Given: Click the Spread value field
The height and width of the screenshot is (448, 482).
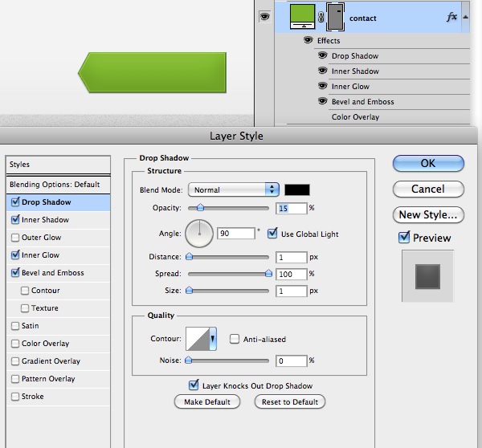Looking at the screenshot, I should click(x=291, y=274).
